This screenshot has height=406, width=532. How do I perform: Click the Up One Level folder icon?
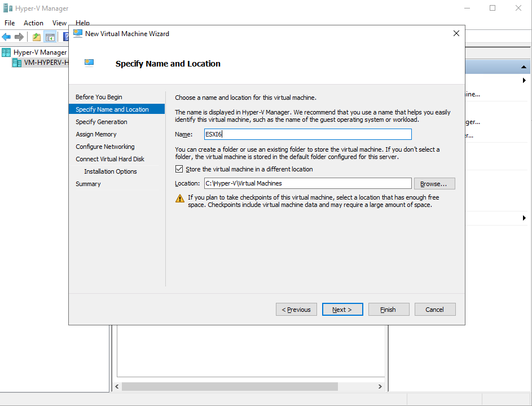(36, 37)
